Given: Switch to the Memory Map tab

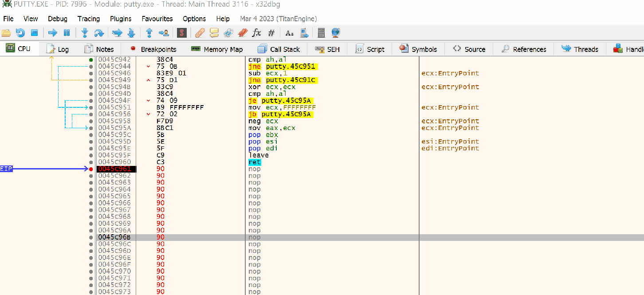Looking at the screenshot, I should pyautogui.click(x=217, y=49).
